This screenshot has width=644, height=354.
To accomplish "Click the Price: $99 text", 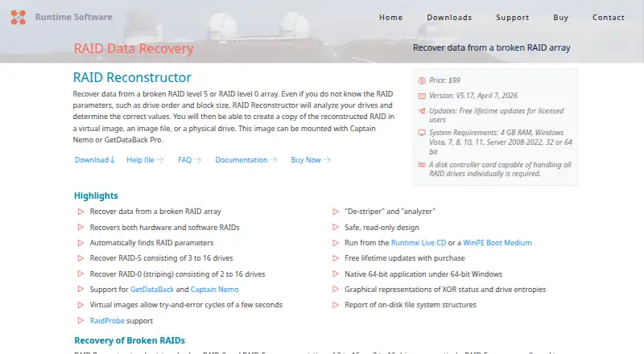I will (x=444, y=80).
